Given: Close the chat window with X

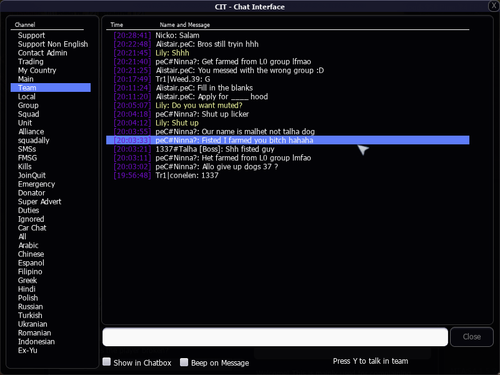Looking at the screenshot, I should 494,6.
